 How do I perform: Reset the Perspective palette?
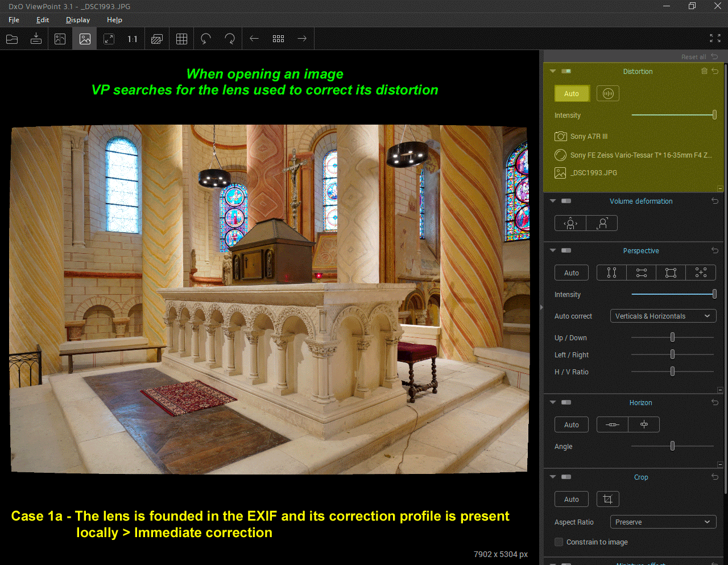(715, 250)
